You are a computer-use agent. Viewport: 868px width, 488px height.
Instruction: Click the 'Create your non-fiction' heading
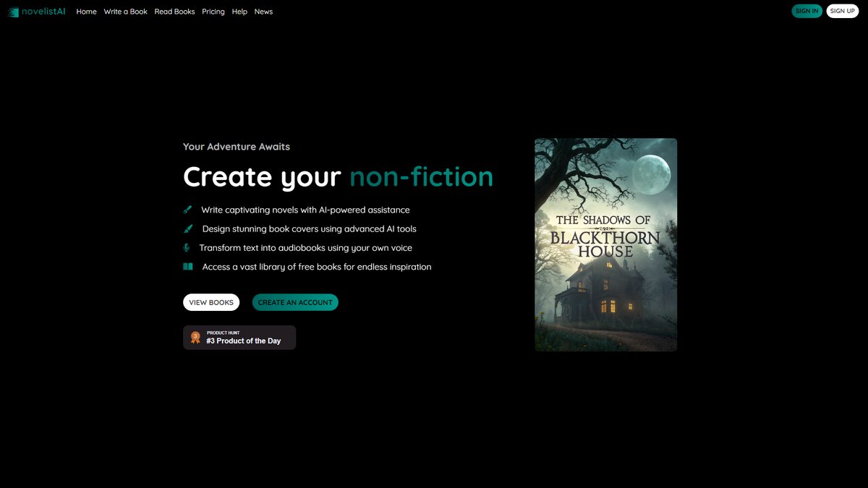pyautogui.click(x=339, y=177)
